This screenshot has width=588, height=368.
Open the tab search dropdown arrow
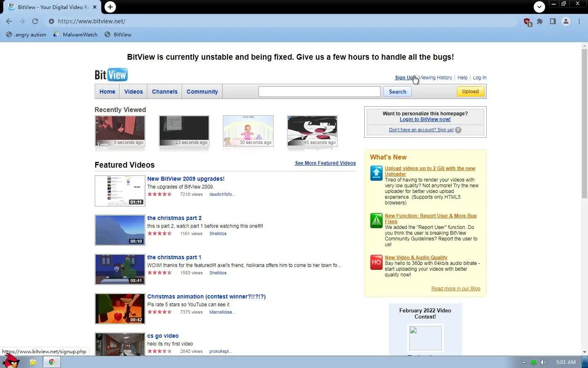[539, 7]
